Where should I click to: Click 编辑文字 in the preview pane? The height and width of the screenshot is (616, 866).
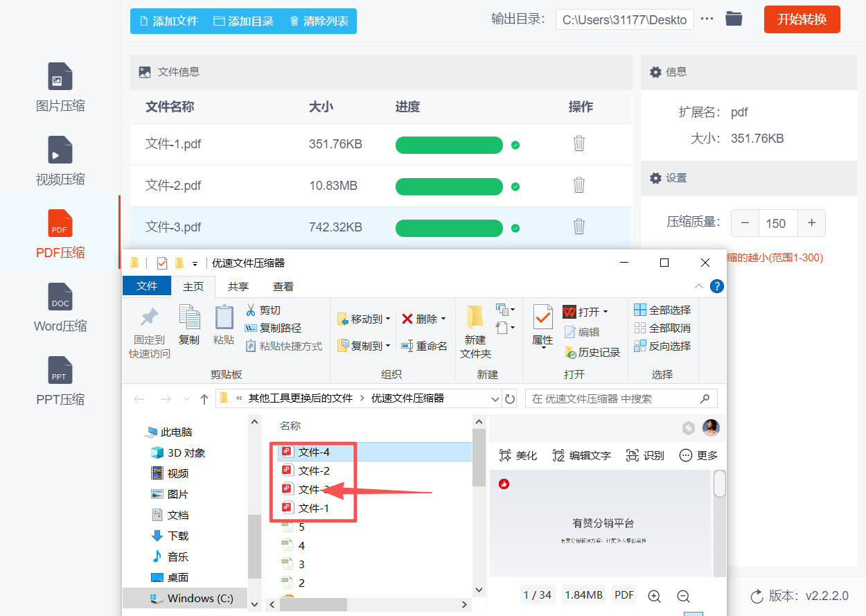tap(581, 455)
